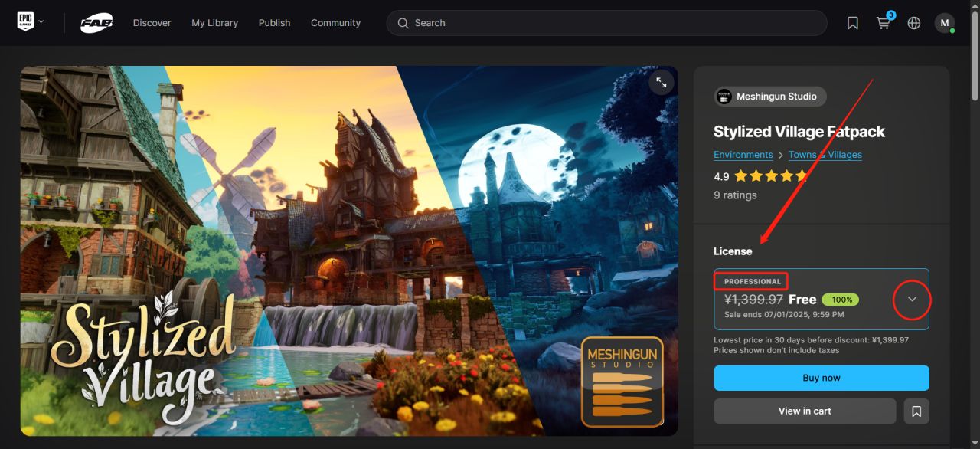Open My Library
980x449 pixels.
214,23
